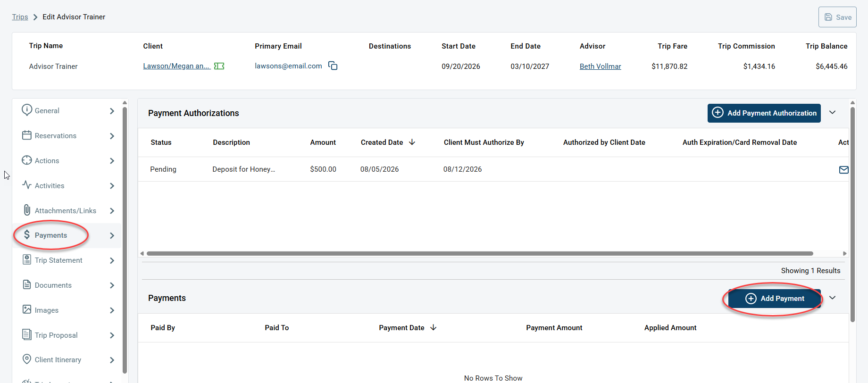Sort by the Payment Amount column header
The image size is (868, 383).
coord(554,328)
